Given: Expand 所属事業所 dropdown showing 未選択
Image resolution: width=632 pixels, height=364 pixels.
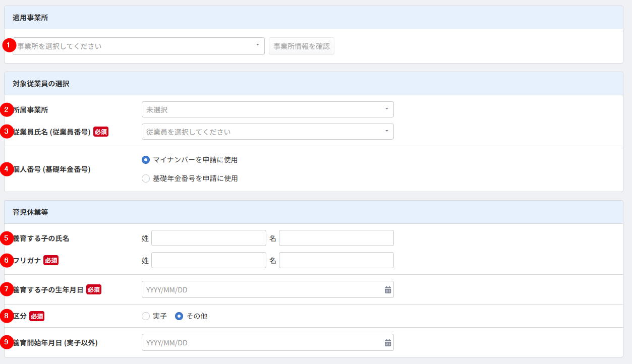Looking at the screenshot, I should [267, 109].
